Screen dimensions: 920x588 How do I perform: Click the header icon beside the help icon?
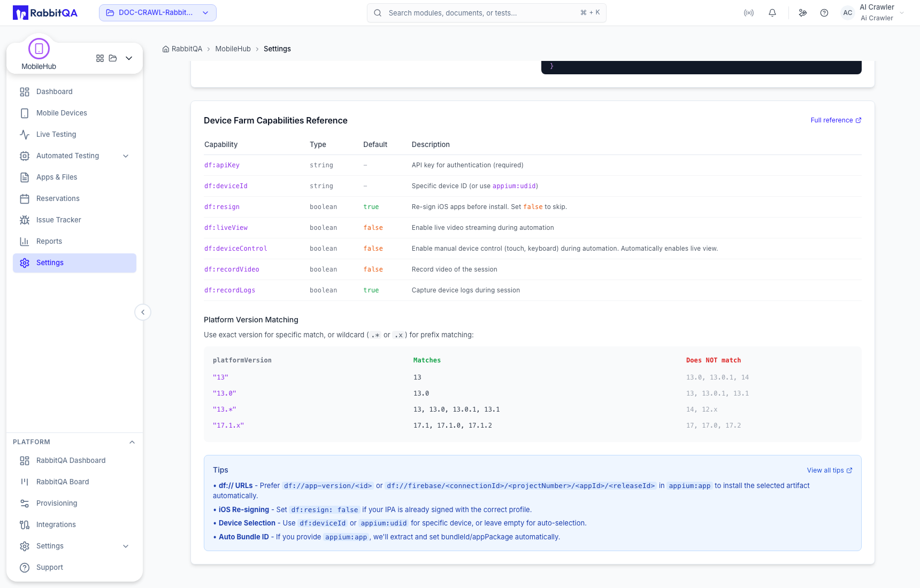point(803,13)
